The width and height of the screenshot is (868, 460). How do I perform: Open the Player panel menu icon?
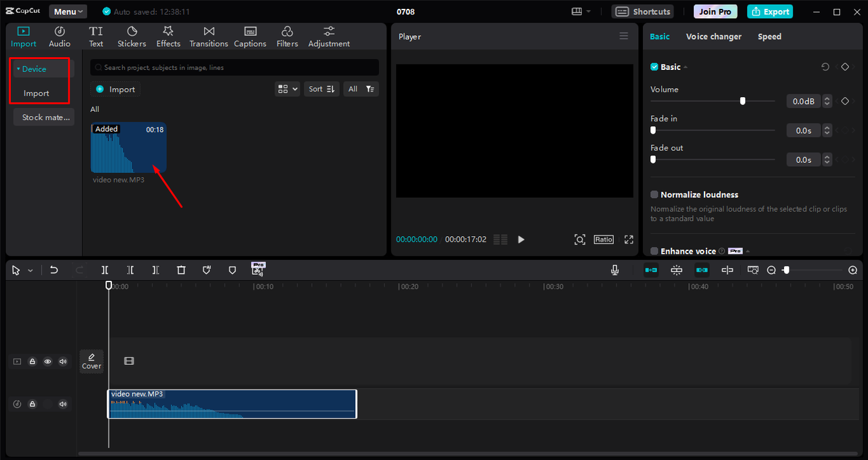(624, 37)
